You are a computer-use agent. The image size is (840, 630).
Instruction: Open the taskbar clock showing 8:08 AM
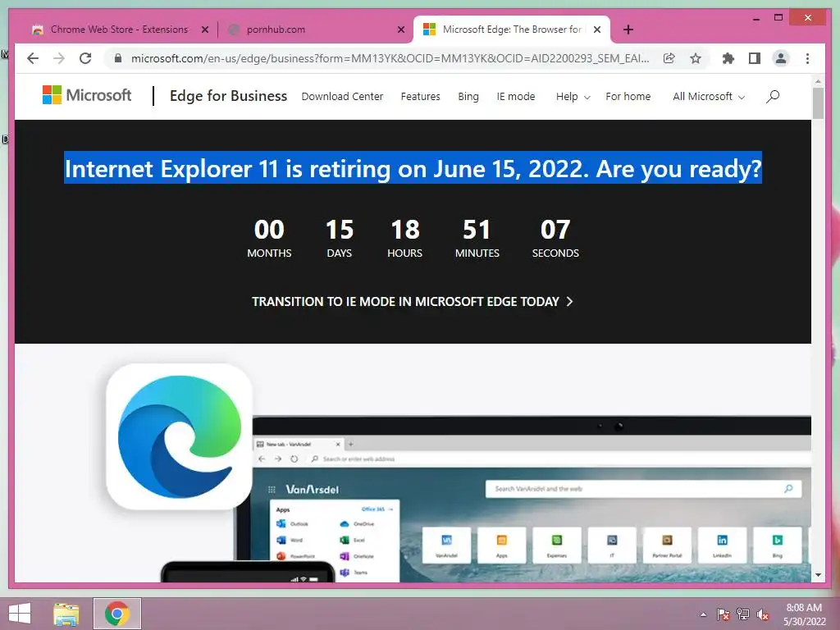804,614
